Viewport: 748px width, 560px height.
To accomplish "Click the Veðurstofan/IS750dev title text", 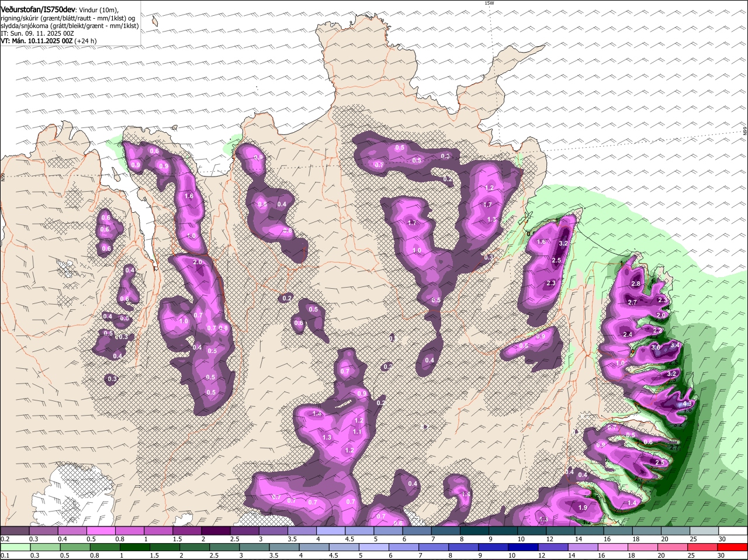I will 38,9.
